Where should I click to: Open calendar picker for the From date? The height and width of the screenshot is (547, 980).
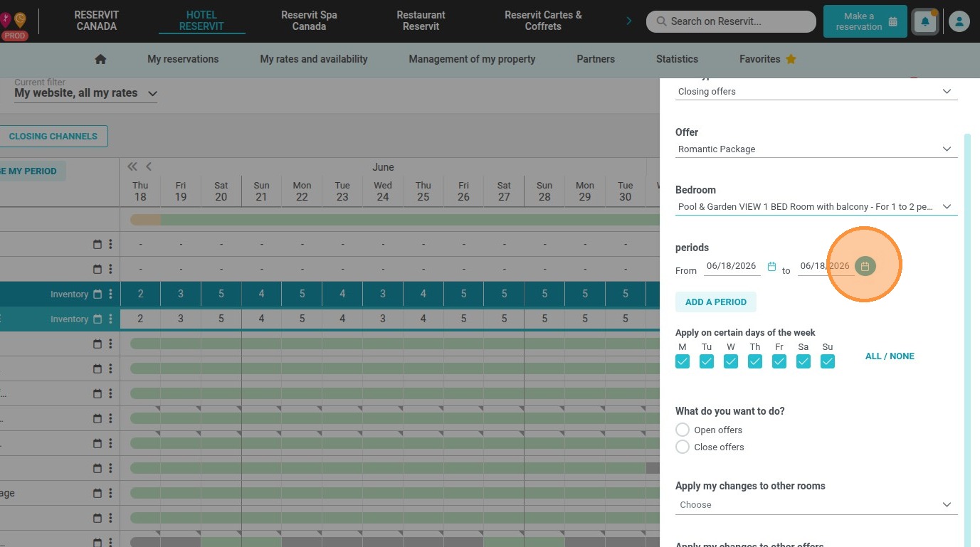point(771,267)
